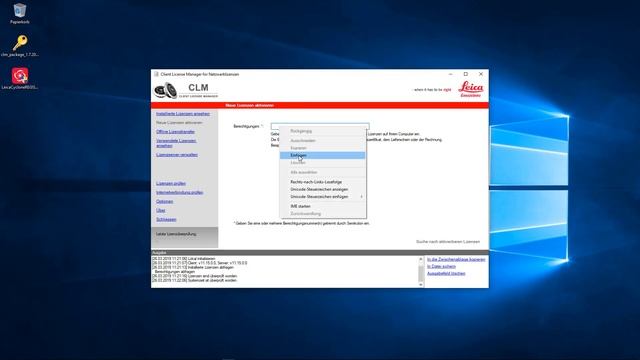This screenshot has width=640, height=360.
Task: Expand Unicode-Steuerzeichen einfügen submenu arrow
Action: (x=361, y=197)
